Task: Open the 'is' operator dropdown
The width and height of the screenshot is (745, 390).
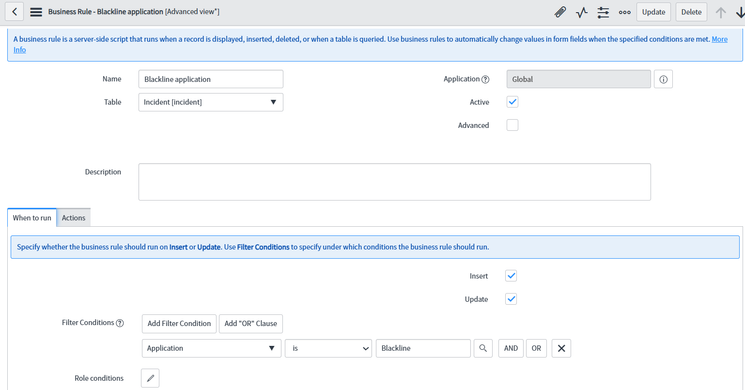Action: [328, 348]
